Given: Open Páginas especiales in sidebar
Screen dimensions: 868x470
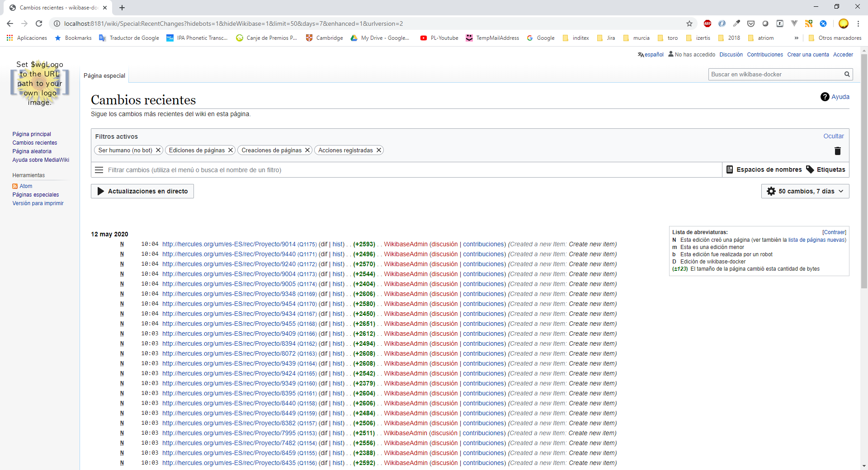Looking at the screenshot, I should pyautogui.click(x=36, y=195).
